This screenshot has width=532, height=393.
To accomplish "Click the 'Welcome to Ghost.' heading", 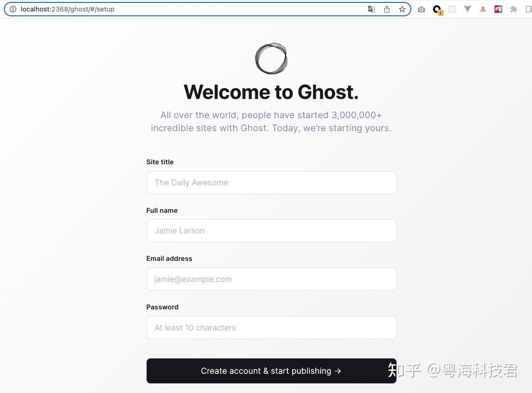I will [x=271, y=92].
